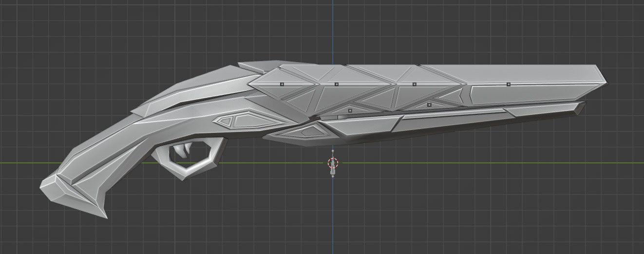Select the leftmost square marker on the upper row
644x254 pixels.
tap(282, 84)
